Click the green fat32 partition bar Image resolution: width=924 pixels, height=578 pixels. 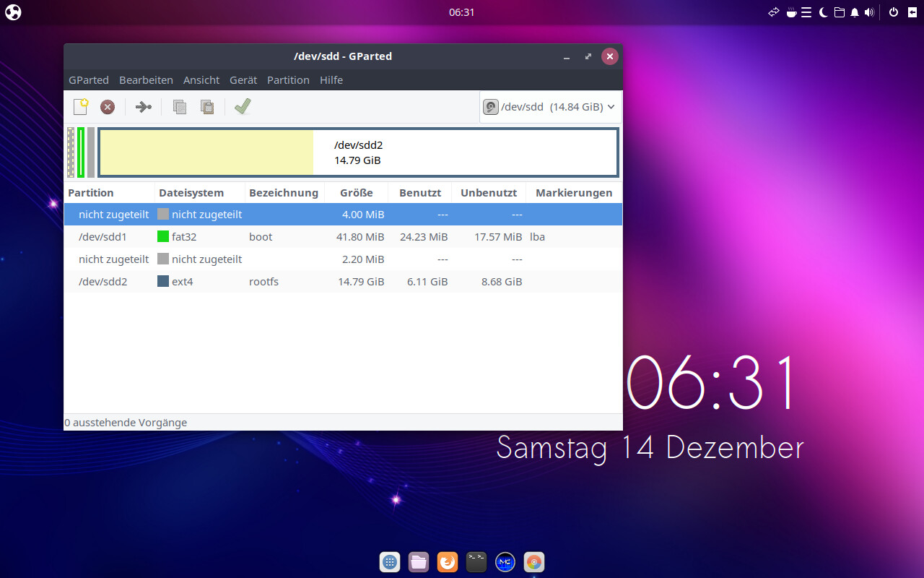81,152
